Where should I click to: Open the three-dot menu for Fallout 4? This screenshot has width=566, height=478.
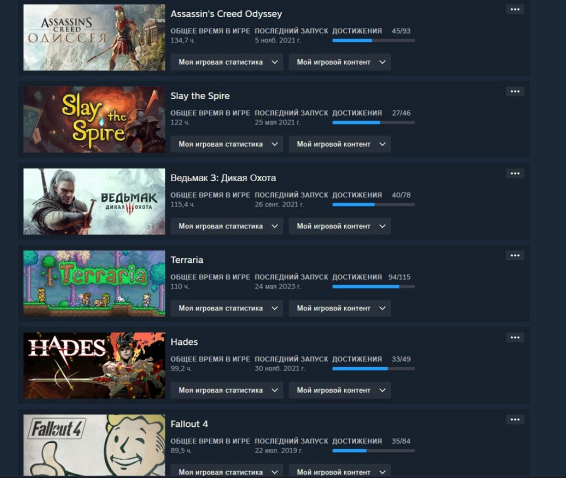click(515, 420)
